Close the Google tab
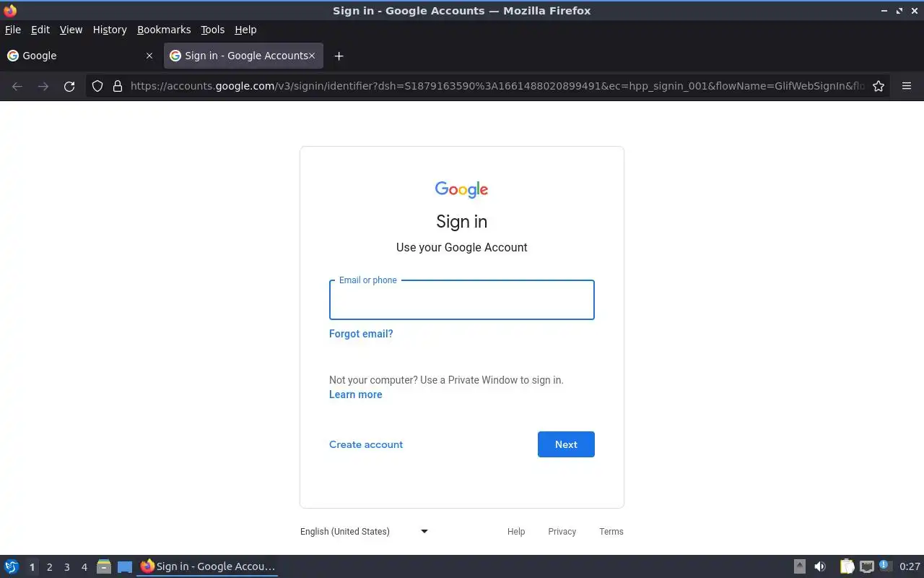This screenshot has height=578, width=924. click(x=149, y=56)
